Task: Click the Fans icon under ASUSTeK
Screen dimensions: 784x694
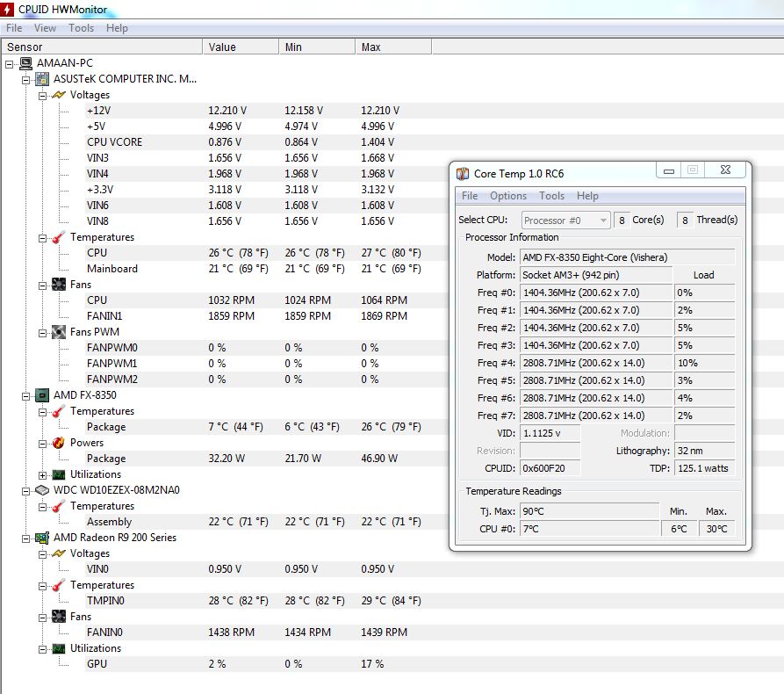Action: tap(59, 285)
